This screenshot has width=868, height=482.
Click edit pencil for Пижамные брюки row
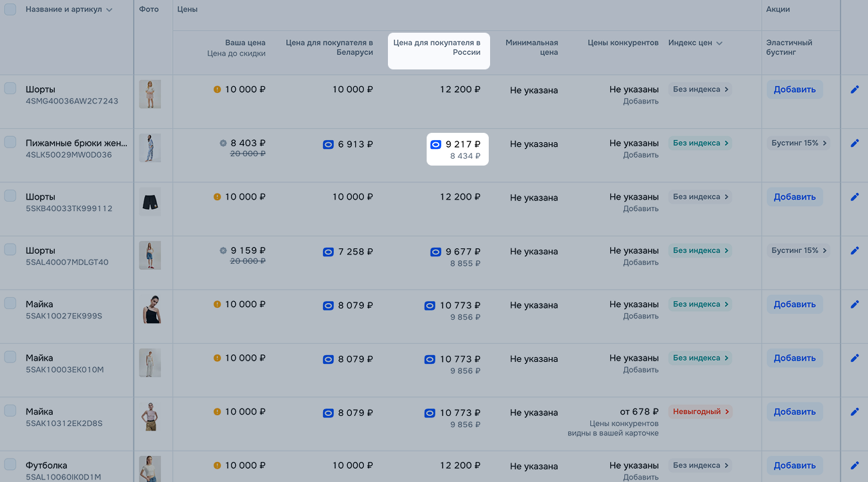click(x=854, y=143)
